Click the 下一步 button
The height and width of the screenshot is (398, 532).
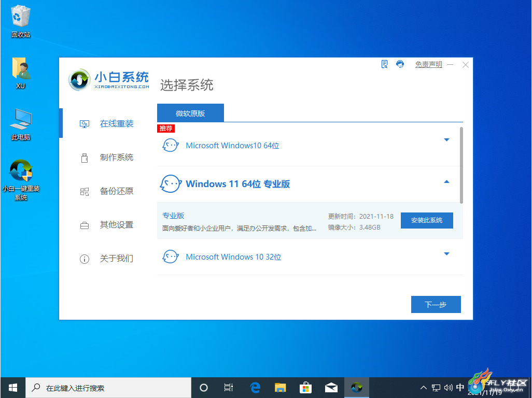point(436,304)
